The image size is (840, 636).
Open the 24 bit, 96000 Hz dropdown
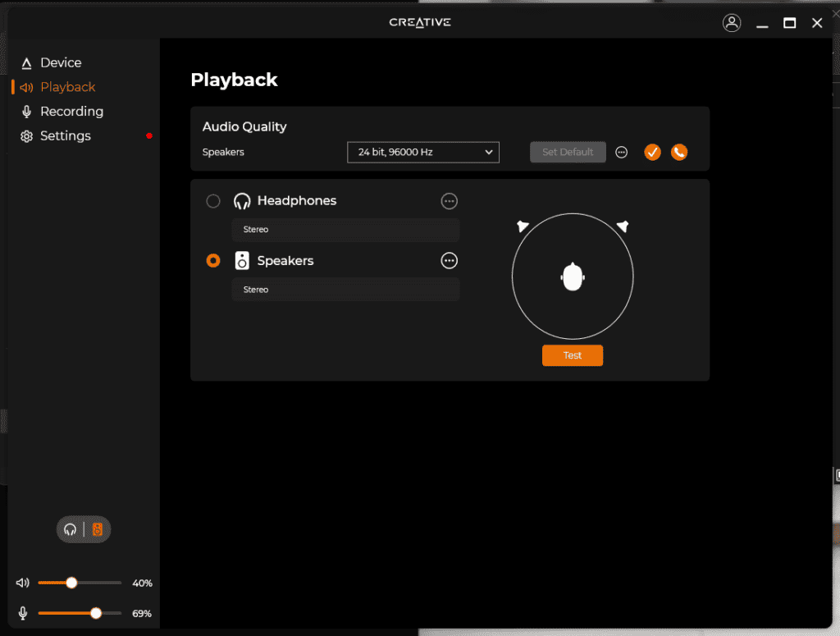tap(423, 152)
